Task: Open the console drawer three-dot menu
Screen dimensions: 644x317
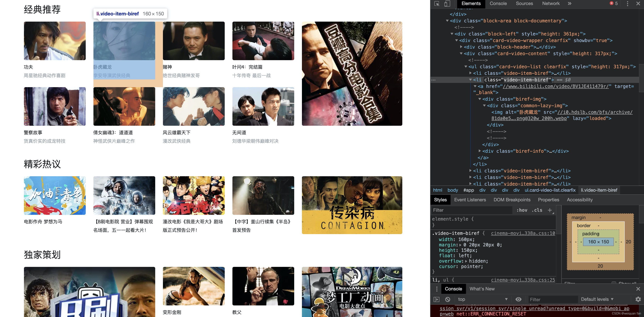Action: (x=436, y=289)
